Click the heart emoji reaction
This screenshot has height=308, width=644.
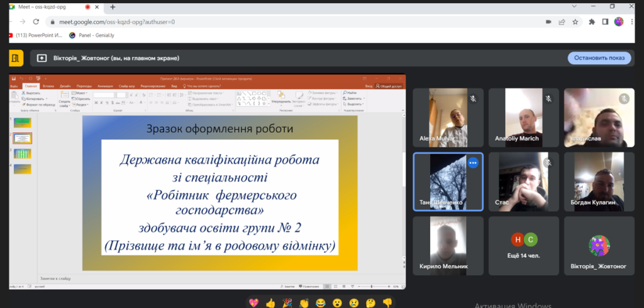[253, 303]
